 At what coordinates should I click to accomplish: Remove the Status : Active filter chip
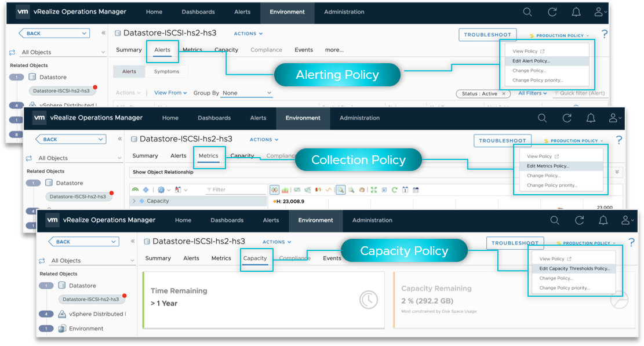[x=503, y=93]
